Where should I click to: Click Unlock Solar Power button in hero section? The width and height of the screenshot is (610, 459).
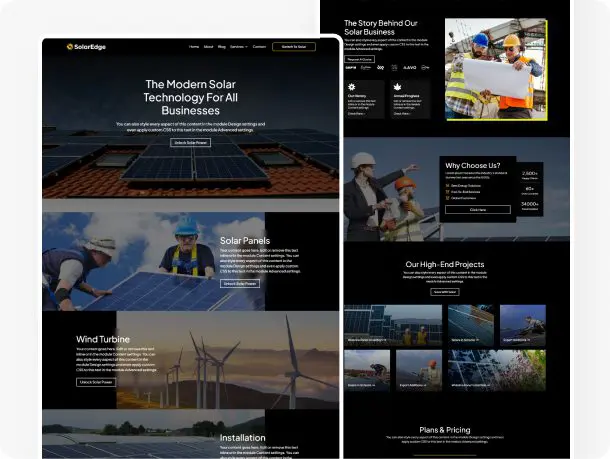pyautogui.click(x=191, y=143)
